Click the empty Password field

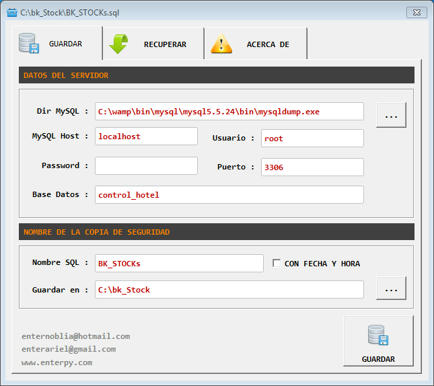(146, 166)
